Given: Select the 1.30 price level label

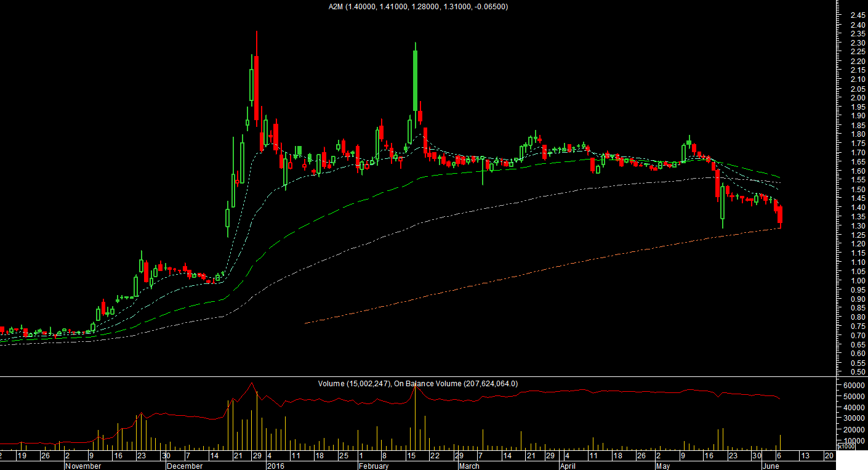Looking at the screenshot, I should 857,225.
